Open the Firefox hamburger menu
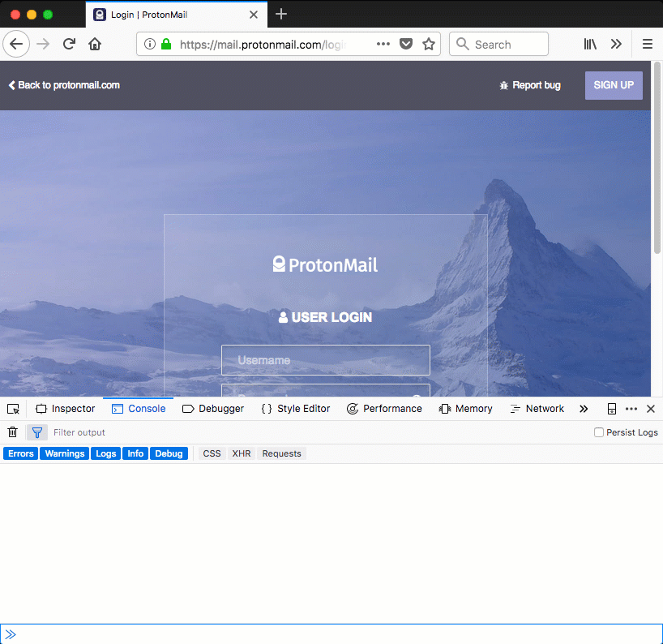This screenshot has width=663, height=644. tap(648, 44)
